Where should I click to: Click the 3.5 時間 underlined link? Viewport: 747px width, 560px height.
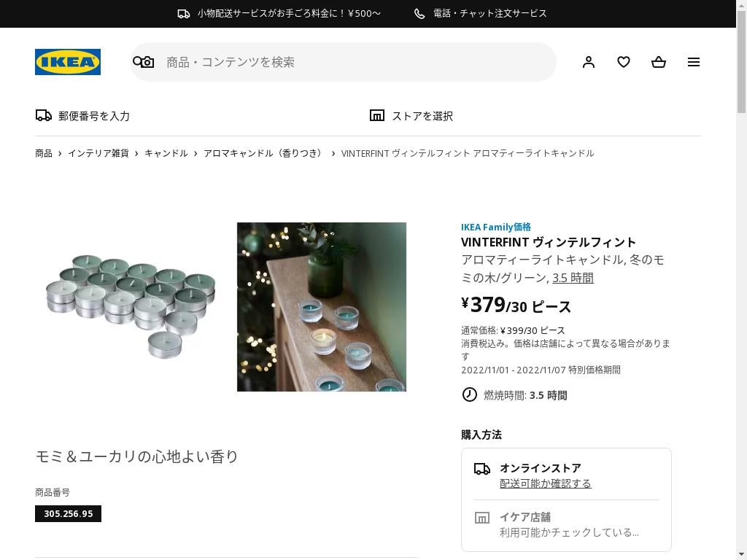573,278
